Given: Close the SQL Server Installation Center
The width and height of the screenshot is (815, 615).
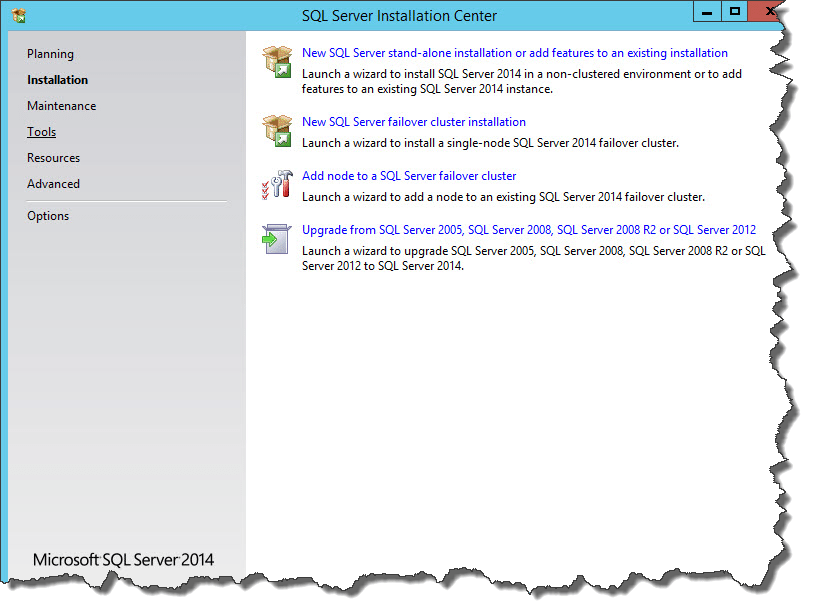Looking at the screenshot, I should [x=769, y=12].
